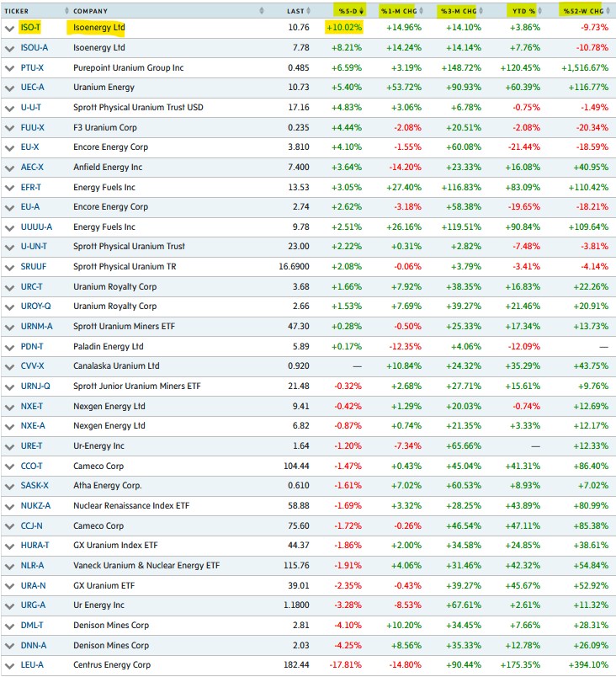
Task: Open the URE-T ticker link
Action: pyautogui.click(x=31, y=446)
